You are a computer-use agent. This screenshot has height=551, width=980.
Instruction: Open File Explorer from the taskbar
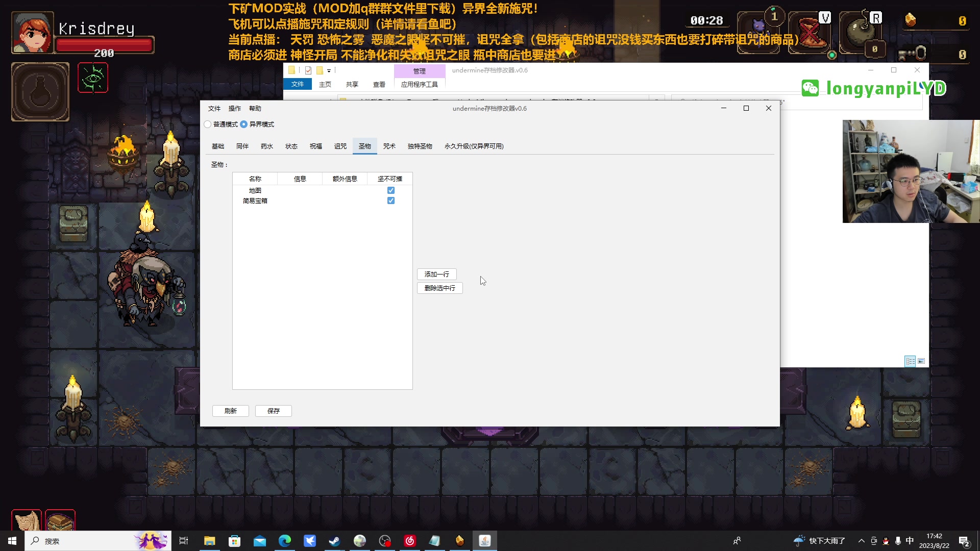(x=209, y=541)
